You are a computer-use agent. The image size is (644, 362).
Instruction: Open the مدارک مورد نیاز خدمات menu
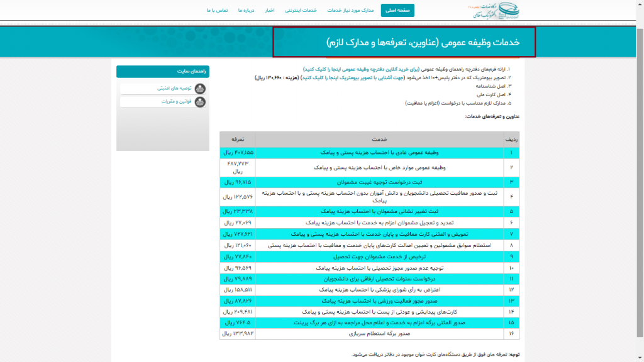click(350, 10)
